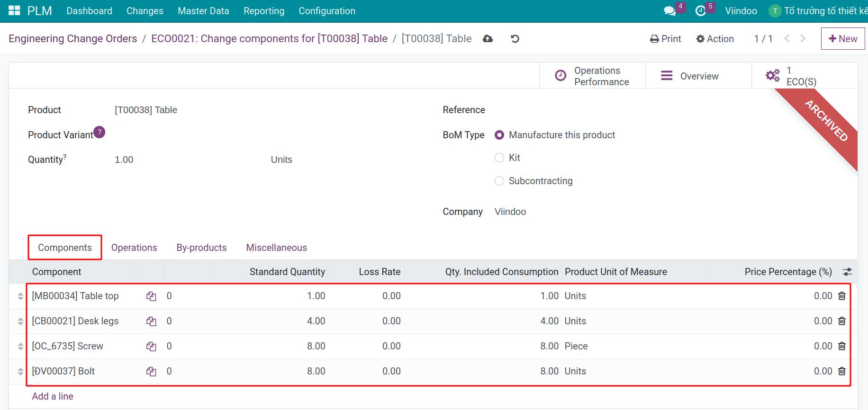Click the Quantity field value 1.00
Viewport: 868px width, 410px height.
(x=124, y=160)
